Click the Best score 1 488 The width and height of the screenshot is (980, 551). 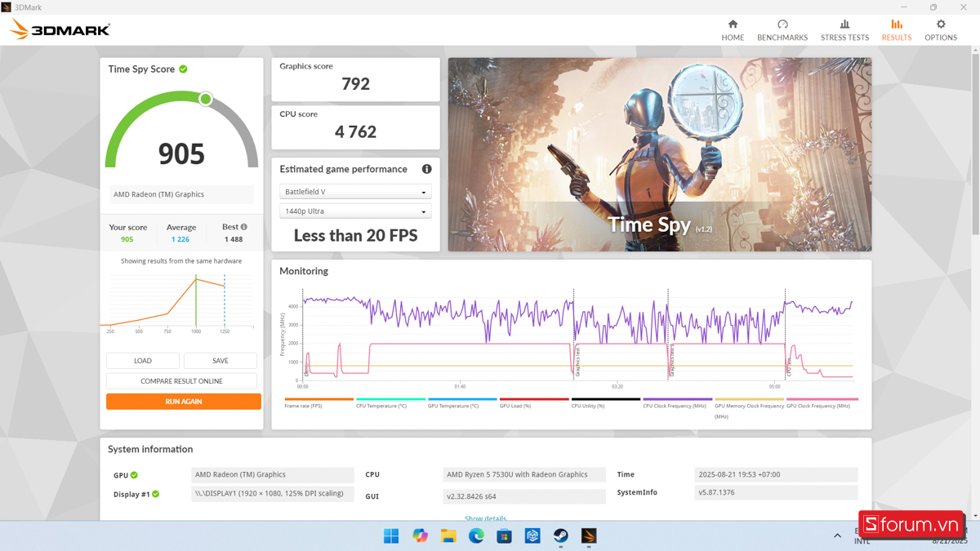tap(234, 239)
